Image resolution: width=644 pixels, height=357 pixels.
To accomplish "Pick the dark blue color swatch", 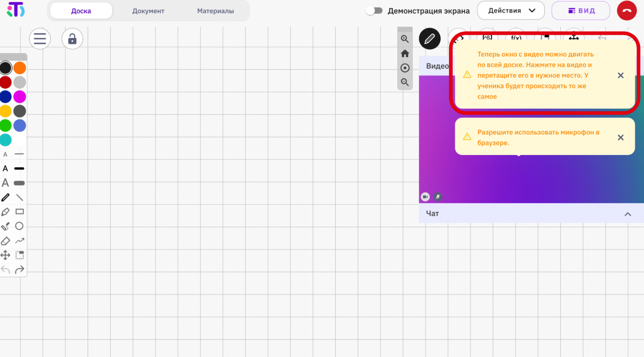I will tap(6, 97).
